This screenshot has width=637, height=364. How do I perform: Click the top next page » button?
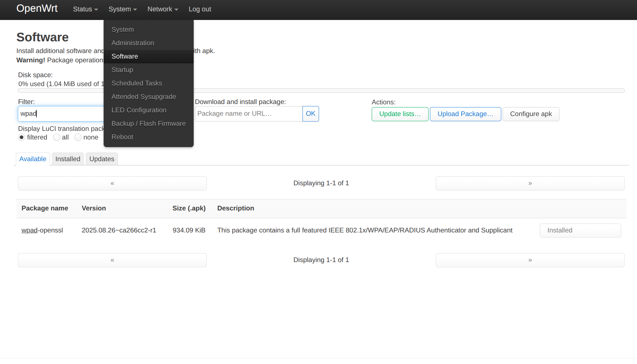530,184
